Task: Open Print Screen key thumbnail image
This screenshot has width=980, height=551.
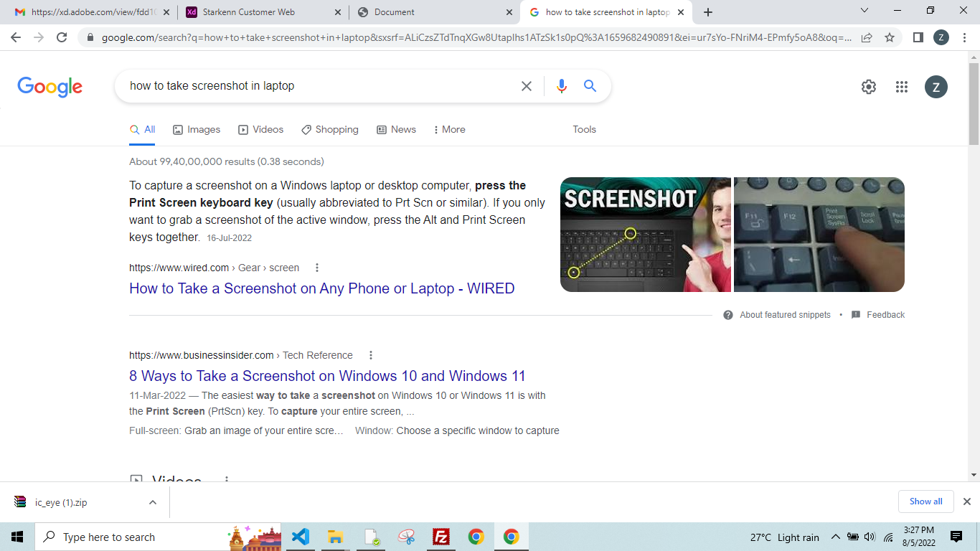Action: pos(819,235)
